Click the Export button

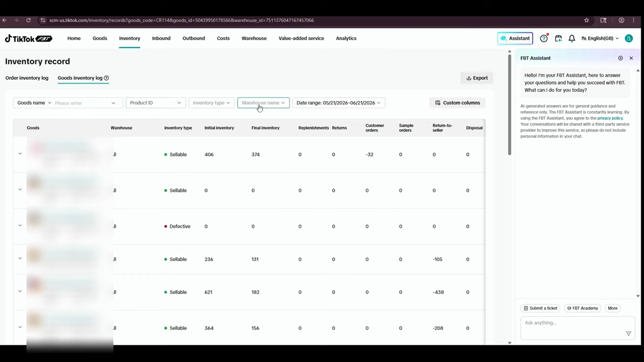click(477, 78)
